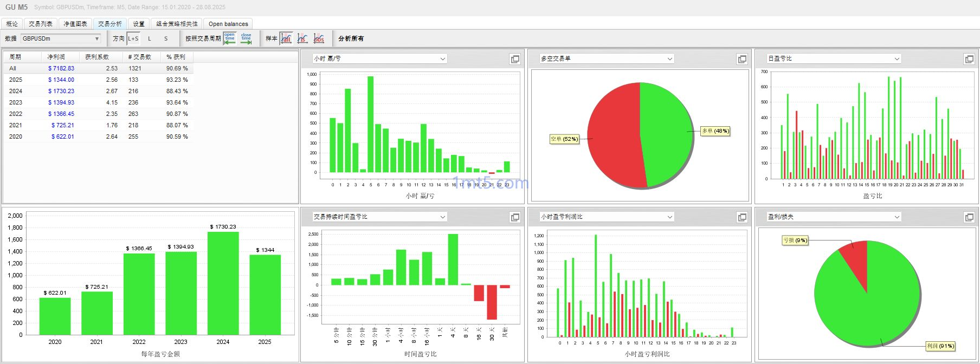Choose the 'OOS' out-of-sample chart icon
980x364 pixels.
point(319,38)
